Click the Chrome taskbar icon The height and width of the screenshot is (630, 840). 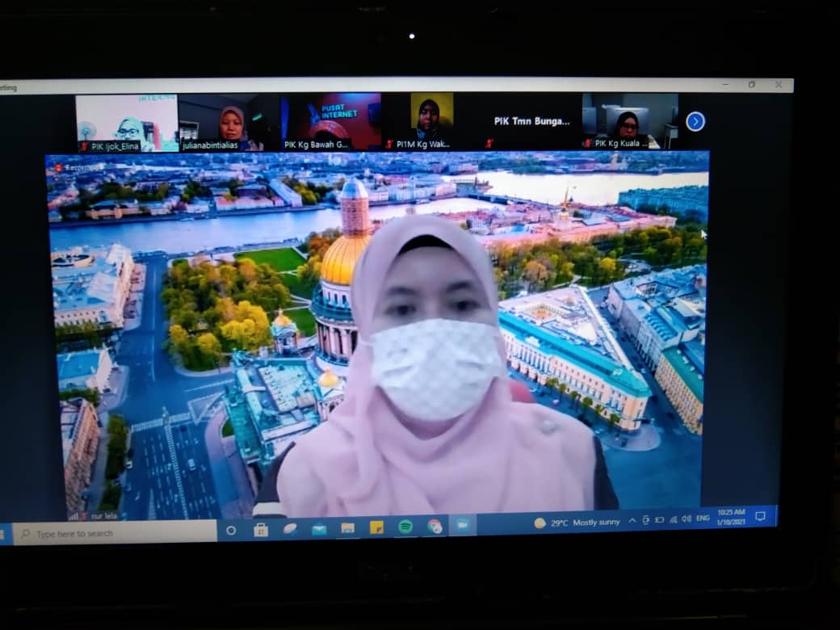(435, 527)
